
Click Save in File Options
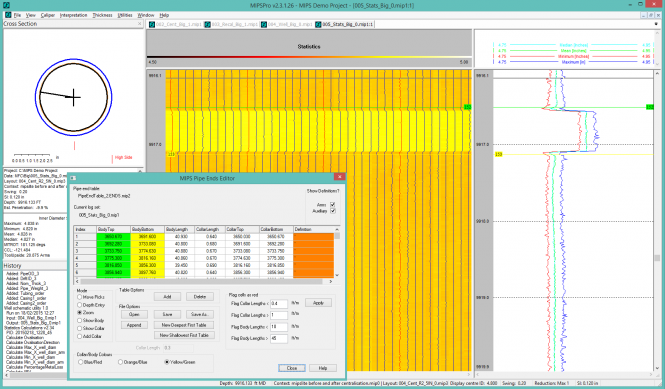point(167,314)
